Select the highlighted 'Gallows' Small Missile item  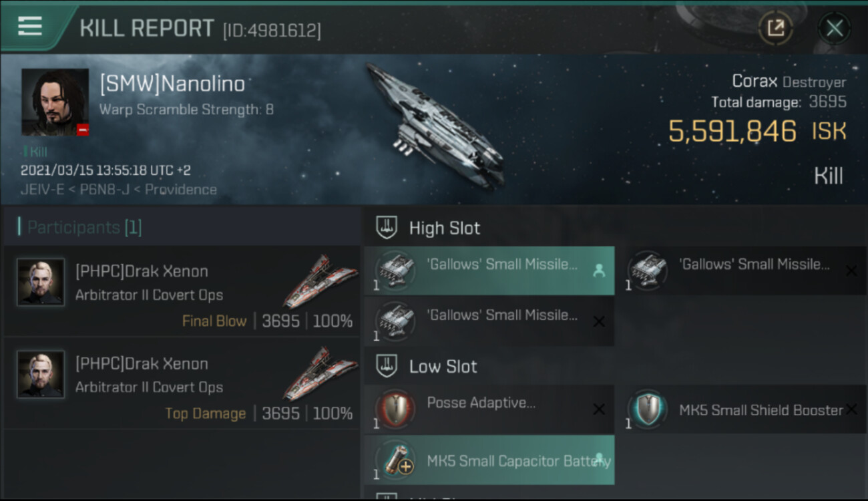coord(489,270)
